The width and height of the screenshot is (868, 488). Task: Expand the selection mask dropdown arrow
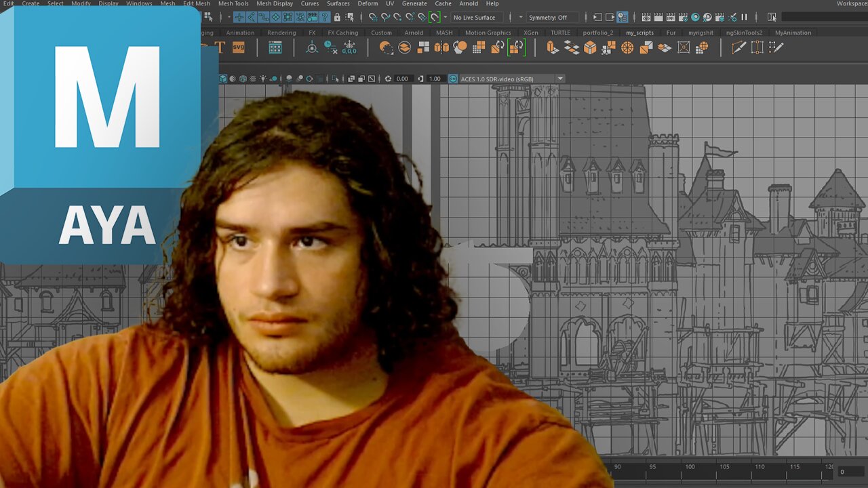click(x=229, y=17)
